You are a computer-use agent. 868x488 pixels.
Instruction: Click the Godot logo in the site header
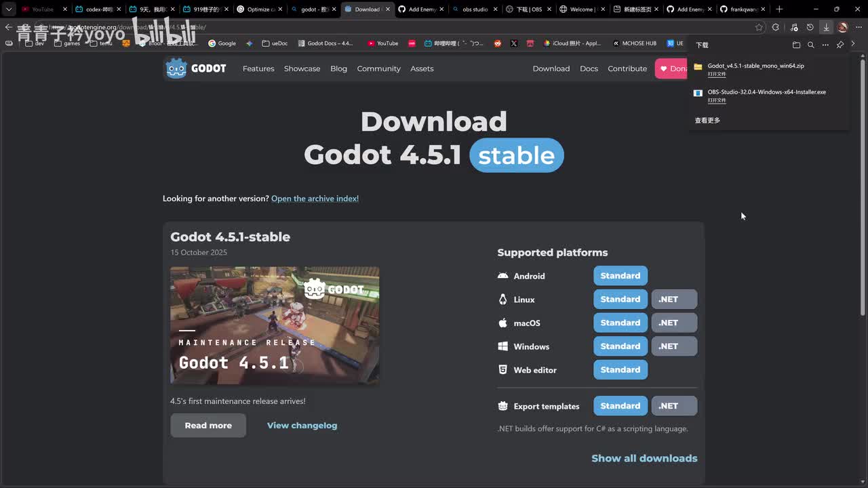[x=196, y=68]
